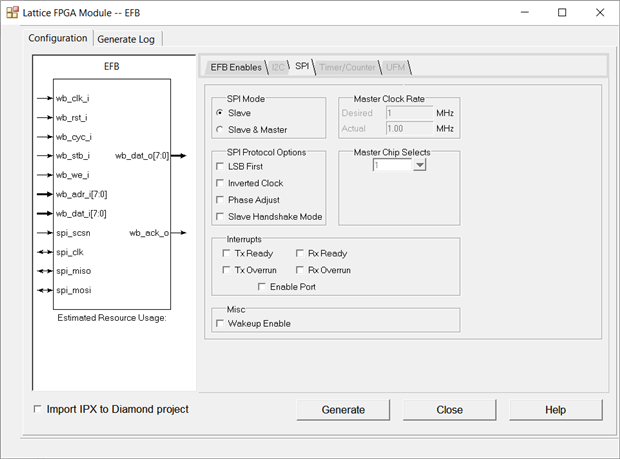Click the wb_ack_o output label
The image size is (620, 459).
coord(149,233)
